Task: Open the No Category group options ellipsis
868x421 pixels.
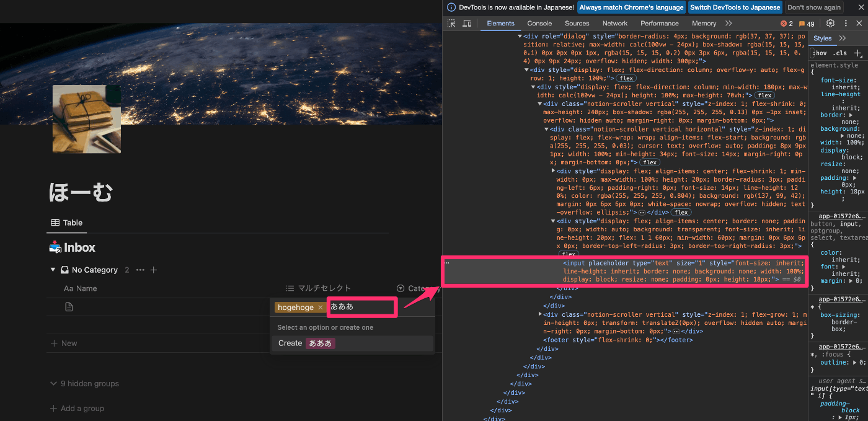Action: [x=140, y=270]
